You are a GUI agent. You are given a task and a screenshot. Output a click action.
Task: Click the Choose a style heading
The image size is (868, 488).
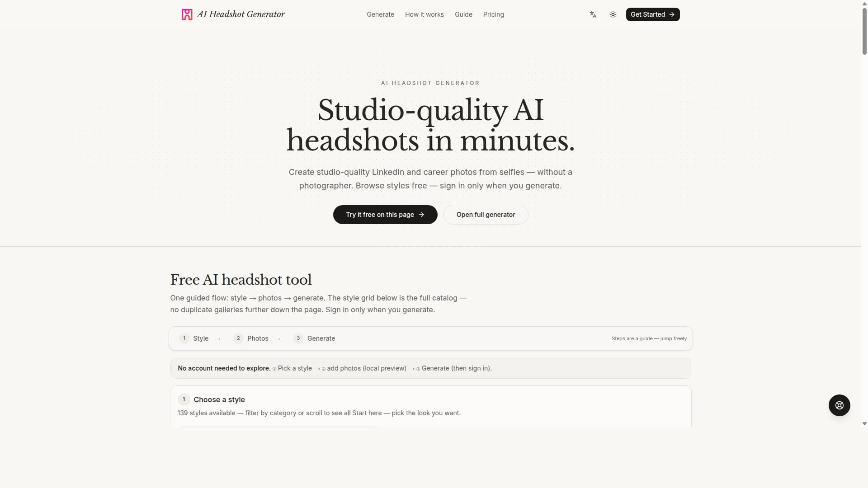(219, 399)
